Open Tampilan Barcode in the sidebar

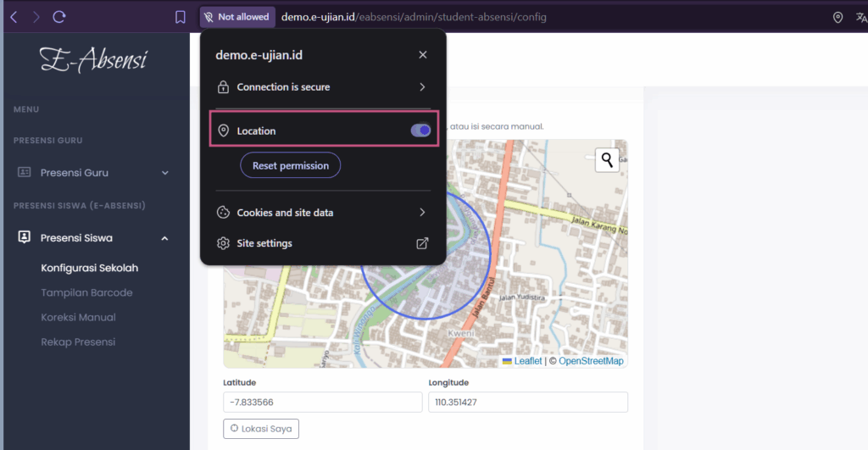(x=87, y=293)
